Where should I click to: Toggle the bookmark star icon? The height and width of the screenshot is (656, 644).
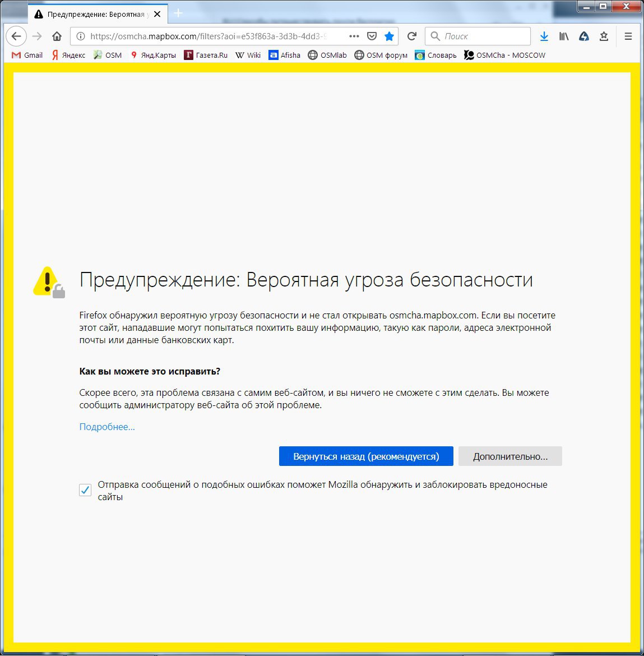(390, 36)
